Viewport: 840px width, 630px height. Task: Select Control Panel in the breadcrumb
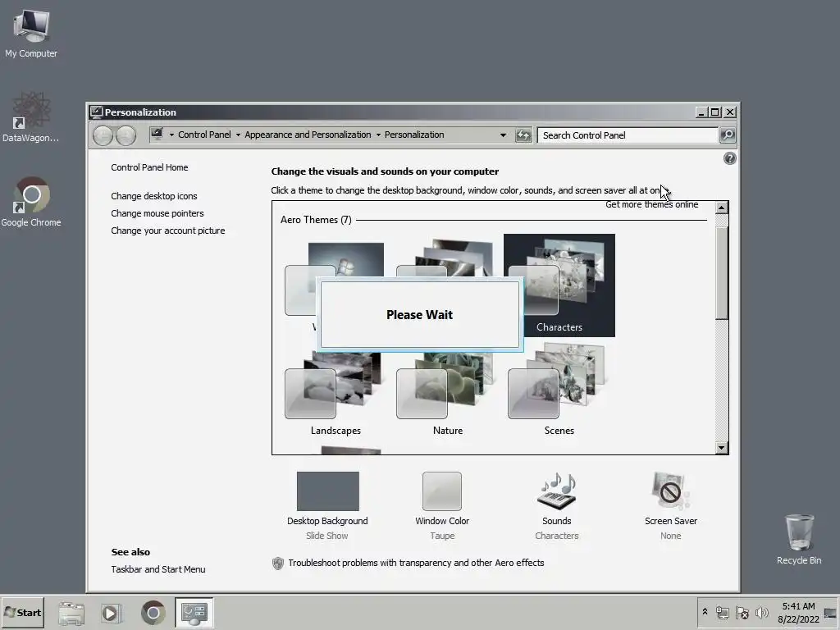[x=204, y=135]
